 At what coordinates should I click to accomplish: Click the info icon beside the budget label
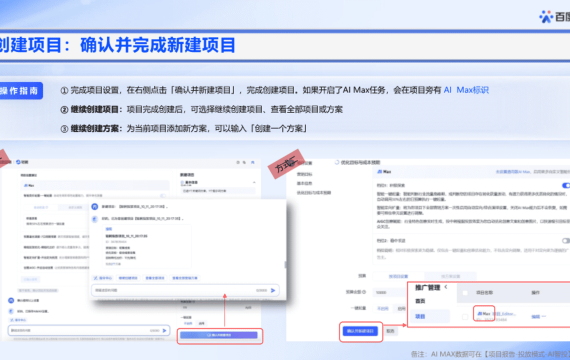(364, 292)
